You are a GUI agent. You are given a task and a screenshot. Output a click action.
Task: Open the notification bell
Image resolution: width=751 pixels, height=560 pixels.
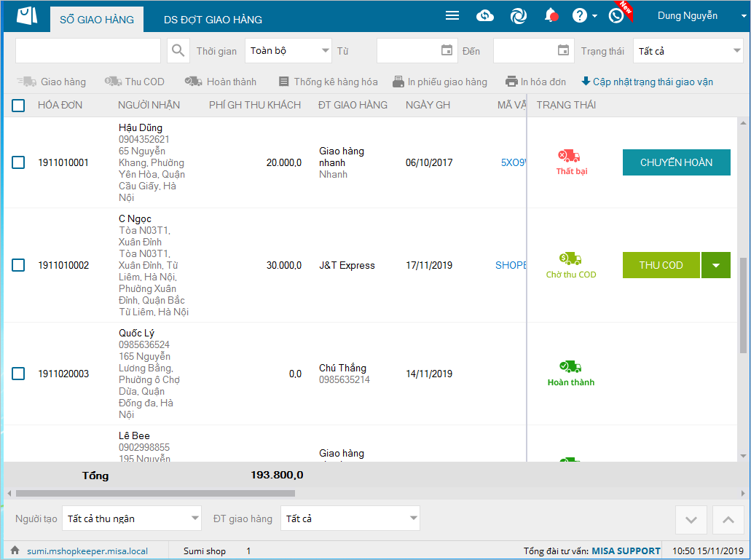click(551, 16)
